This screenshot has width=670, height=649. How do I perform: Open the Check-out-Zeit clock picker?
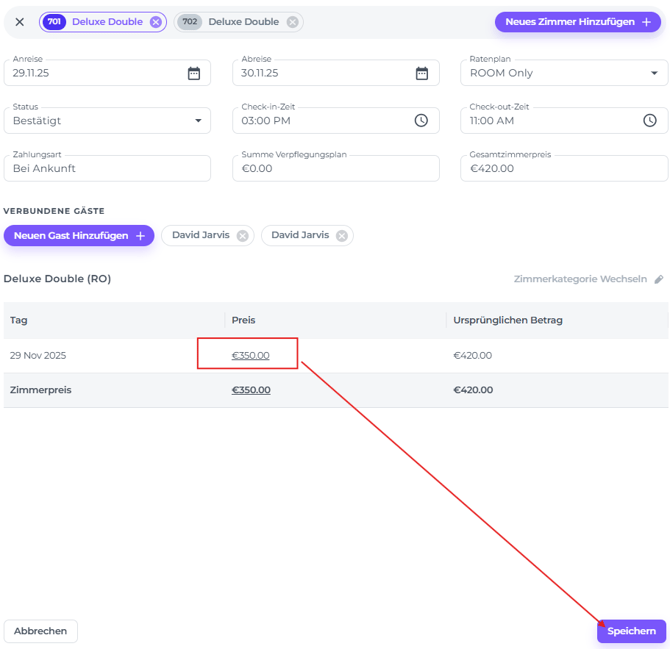(650, 121)
